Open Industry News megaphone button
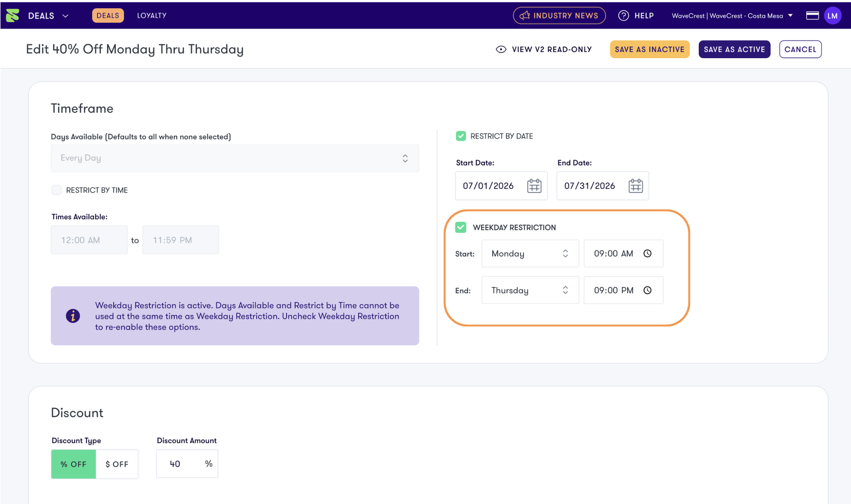Image resolution: width=851 pixels, height=504 pixels. tap(559, 16)
